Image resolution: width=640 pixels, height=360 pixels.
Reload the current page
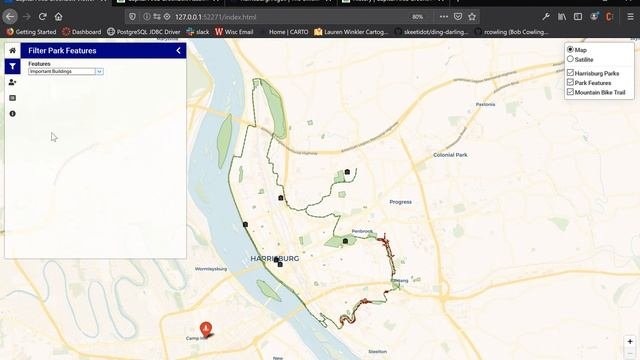coord(42,17)
